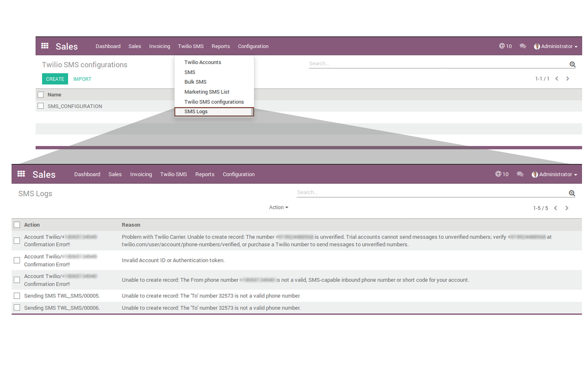Viewport: 588px width, 392px height.
Task: Select SMS Logs from Twilio SMS menu
Action: [196, 112]
